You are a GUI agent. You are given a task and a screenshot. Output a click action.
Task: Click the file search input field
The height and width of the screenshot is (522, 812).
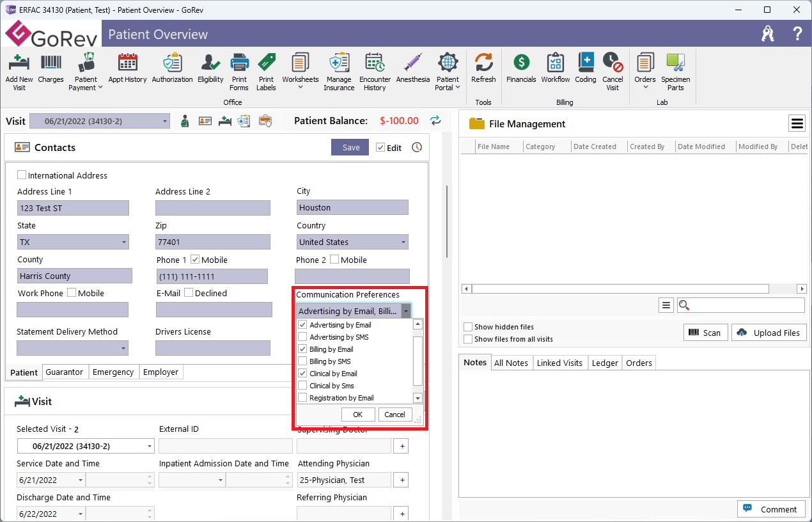740,305
